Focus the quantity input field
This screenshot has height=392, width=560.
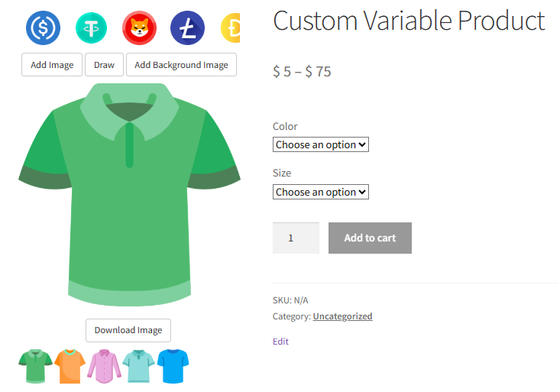296,238
